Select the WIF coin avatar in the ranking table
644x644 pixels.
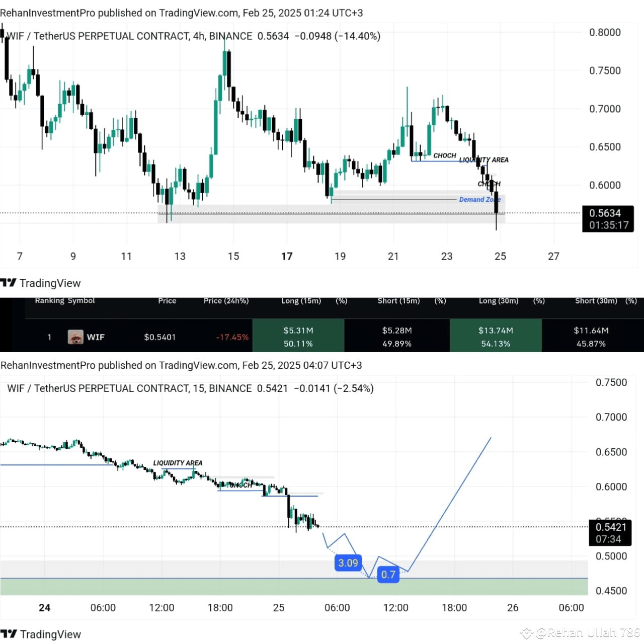76,337
